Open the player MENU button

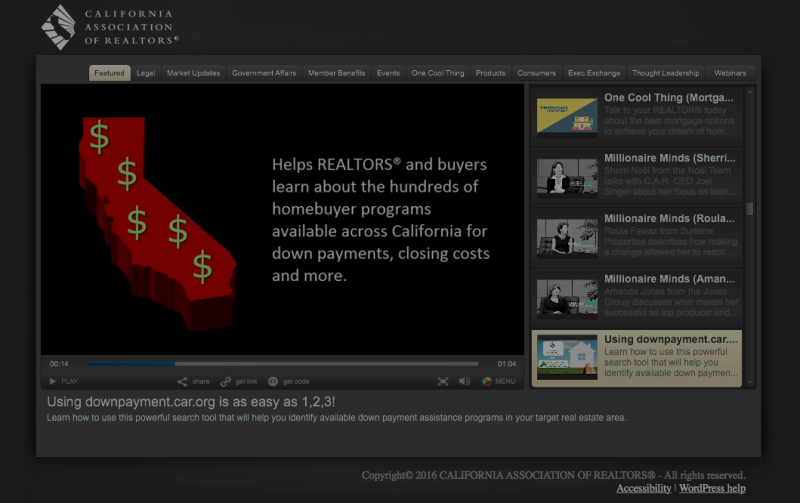point(499,382)
